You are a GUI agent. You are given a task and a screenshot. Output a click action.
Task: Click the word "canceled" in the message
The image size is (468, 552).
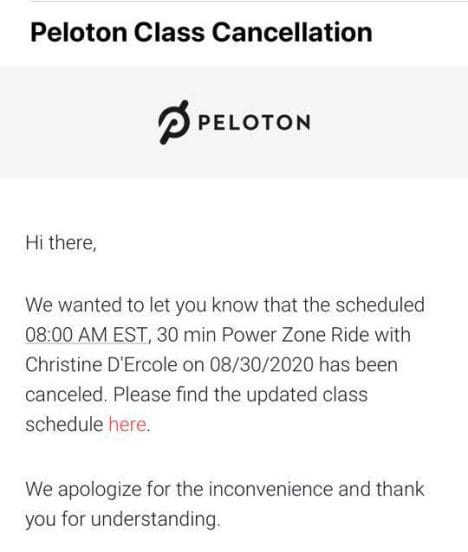point(65,394)
